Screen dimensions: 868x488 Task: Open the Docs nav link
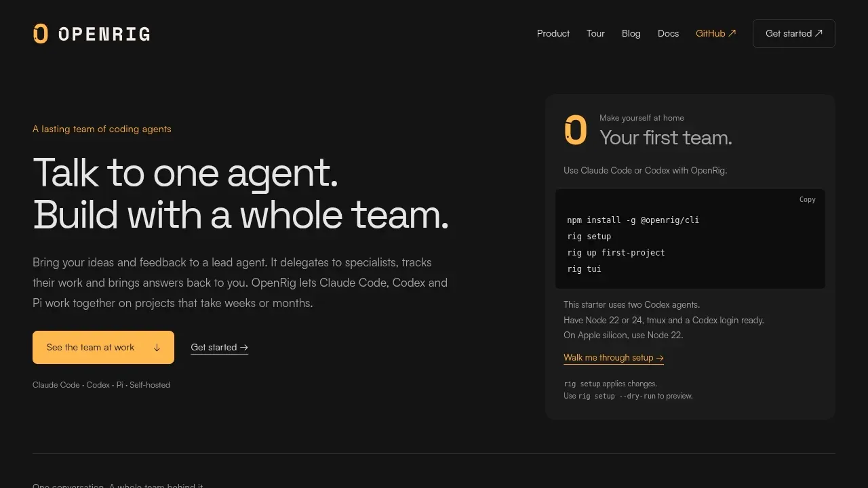point(668,33)
